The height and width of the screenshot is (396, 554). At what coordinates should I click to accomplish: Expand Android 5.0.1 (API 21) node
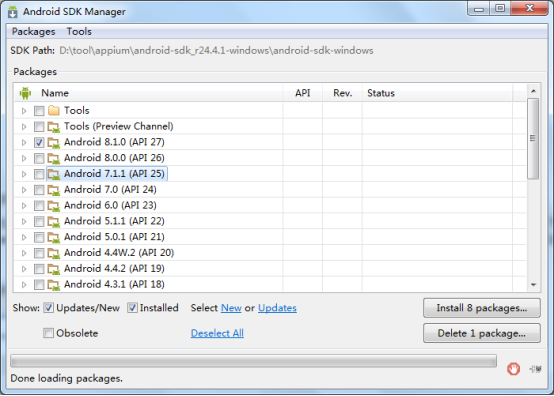[24, 237]
